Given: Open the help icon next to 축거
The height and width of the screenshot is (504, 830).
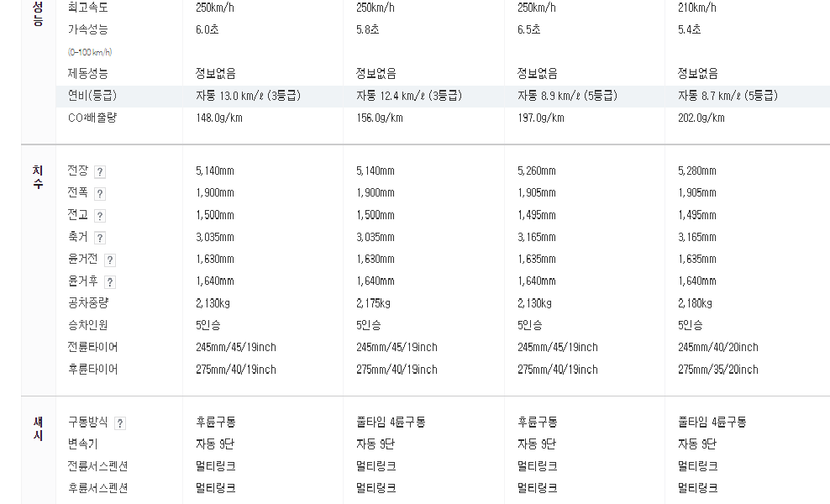Looking at the screenshot, I should 99,239.
